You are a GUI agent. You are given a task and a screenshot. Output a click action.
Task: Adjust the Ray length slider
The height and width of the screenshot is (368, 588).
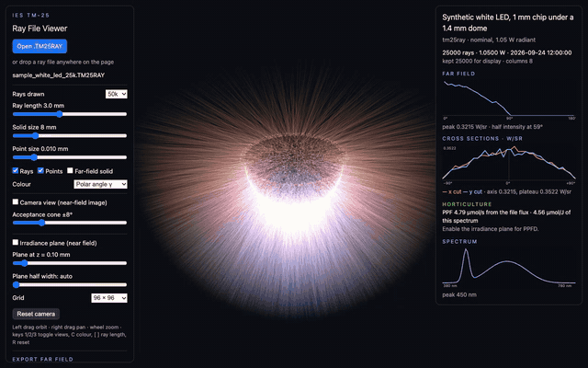pos(70,114)
